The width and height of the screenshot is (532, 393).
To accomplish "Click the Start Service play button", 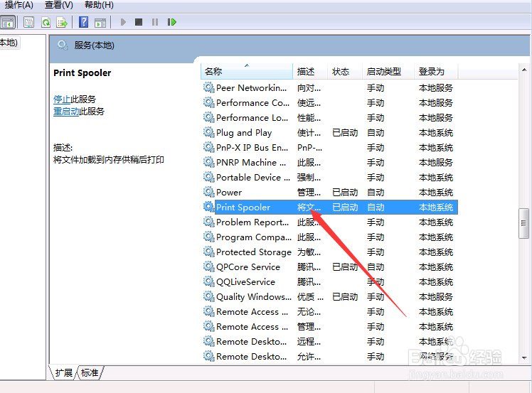I will [123, 22].
